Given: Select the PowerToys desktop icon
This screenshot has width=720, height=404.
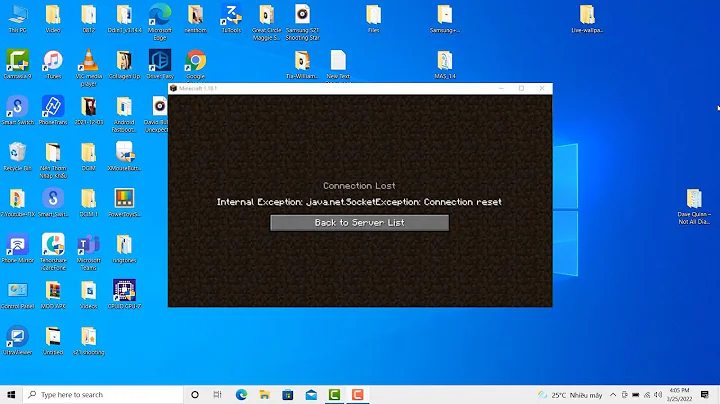Looking at the screenshot, I should point(124,202).
